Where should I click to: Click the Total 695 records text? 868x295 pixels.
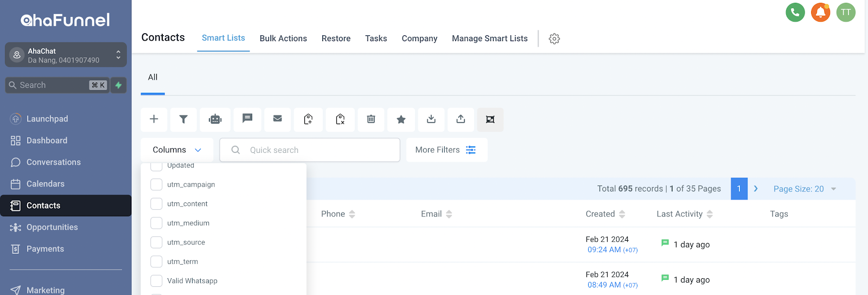(630, 189)
